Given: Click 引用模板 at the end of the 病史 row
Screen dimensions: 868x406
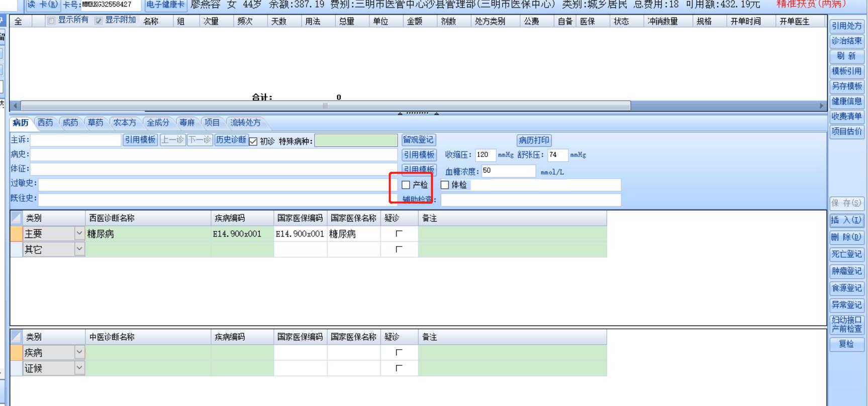Looking at the screenshot, I should (x=419, y=155).
